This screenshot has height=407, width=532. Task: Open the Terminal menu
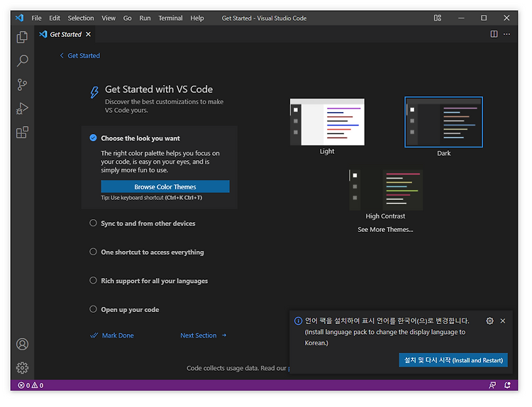170,18
